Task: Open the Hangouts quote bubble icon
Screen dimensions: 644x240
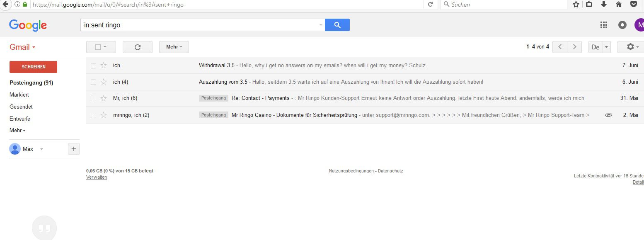Action: [x=44, y=228]
